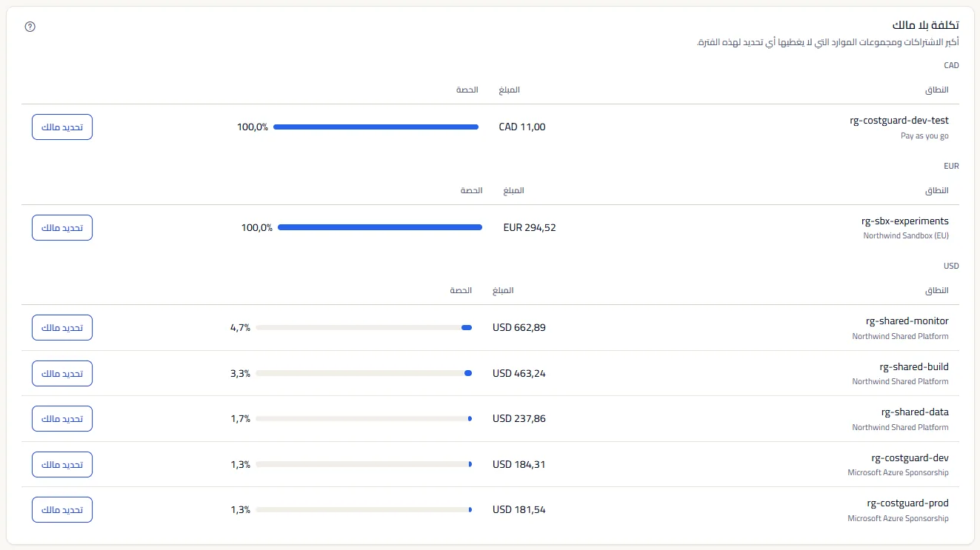Click the share bar for rg-sbx-experiments
The width and height of the screenshot is (980, 550).
click(380, 227)
